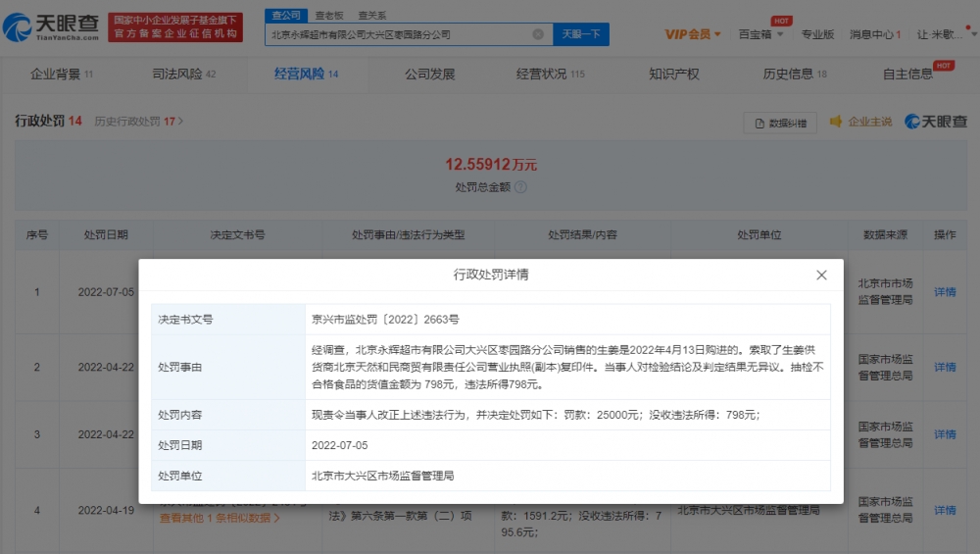The height and width of the screenshot is (554, 980).
Task: Click the 处罚事由 description text in the dialog
Action: coord(567,367)
